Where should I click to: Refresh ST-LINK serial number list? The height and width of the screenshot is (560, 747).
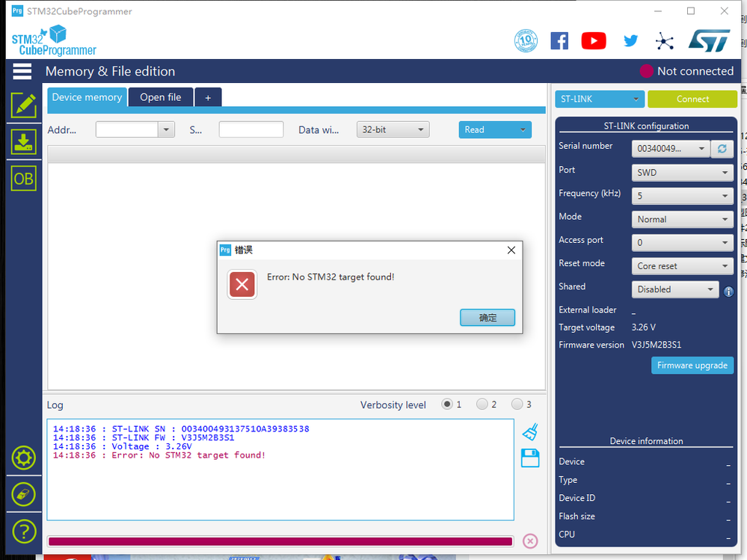pyautogui.click(x=722, y=149)
